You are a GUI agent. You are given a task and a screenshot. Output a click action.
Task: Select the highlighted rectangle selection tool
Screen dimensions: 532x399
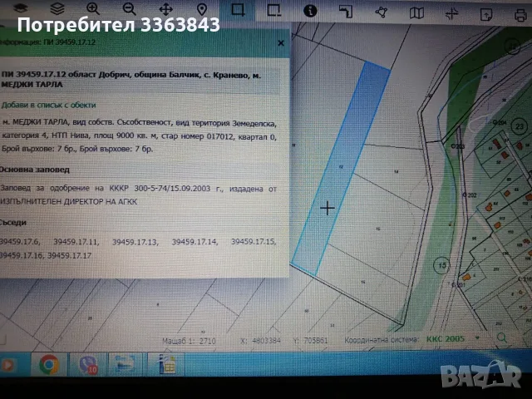[238, 10]
